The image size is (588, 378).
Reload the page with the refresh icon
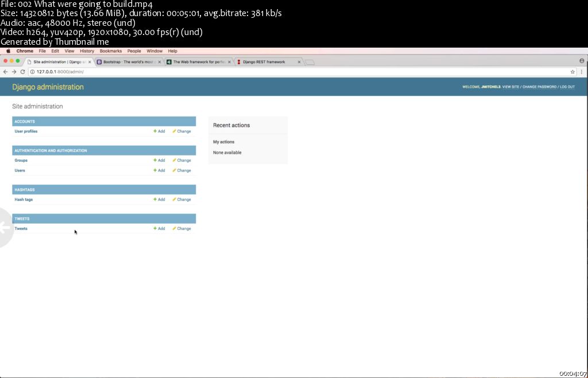click(x=22, y=72)
